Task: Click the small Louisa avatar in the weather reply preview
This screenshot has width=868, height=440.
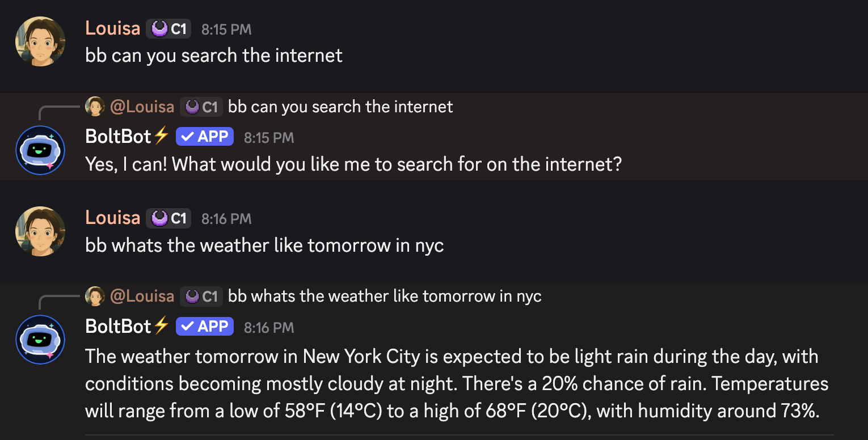Action: click(x=95, y=296)
